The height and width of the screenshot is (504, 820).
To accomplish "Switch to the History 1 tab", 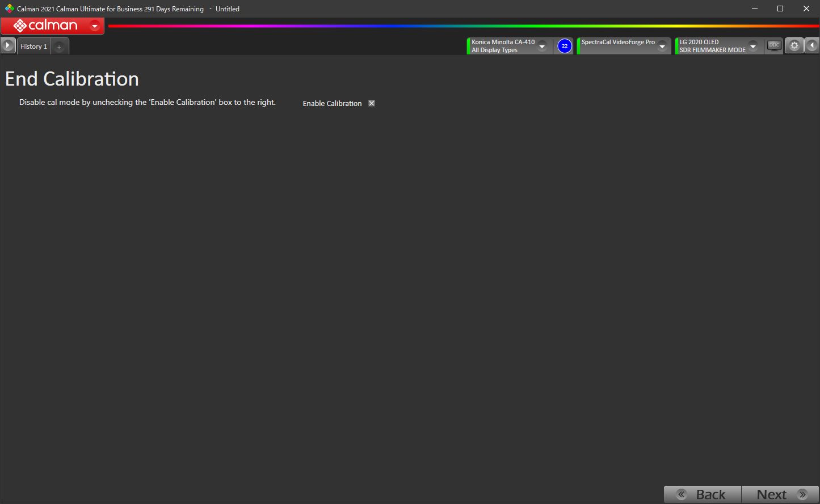I will [x=33, y=46].
